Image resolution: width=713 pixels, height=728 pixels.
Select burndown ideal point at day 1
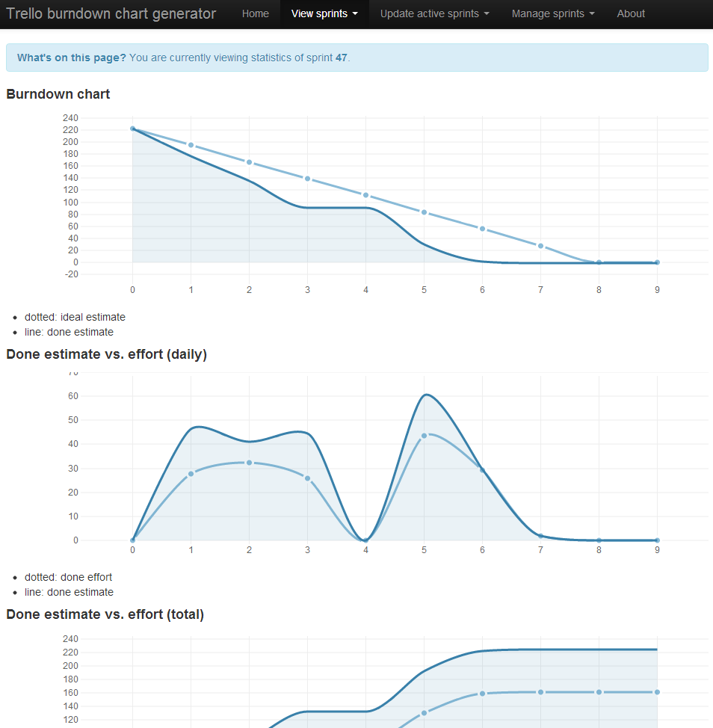[x=191, y=145]
